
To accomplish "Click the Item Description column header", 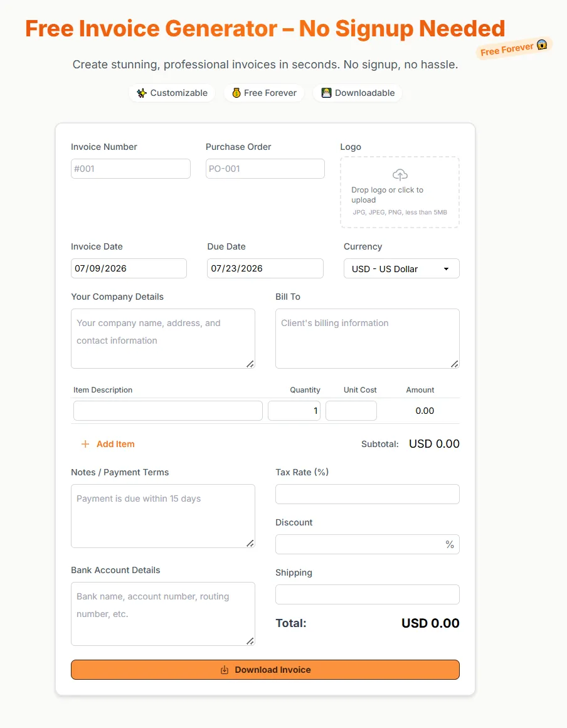I will tap(103, 390).
